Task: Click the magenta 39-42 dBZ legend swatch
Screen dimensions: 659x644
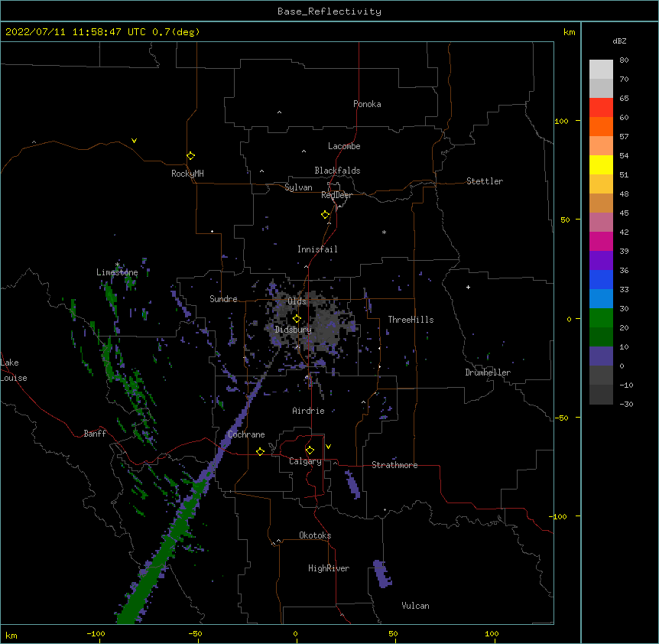Action: pyautogui.click(x=601, y=241)
